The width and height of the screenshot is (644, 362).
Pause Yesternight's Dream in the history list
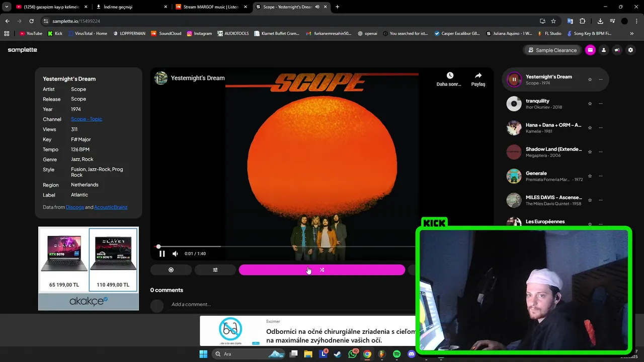(x=514, y=79)
